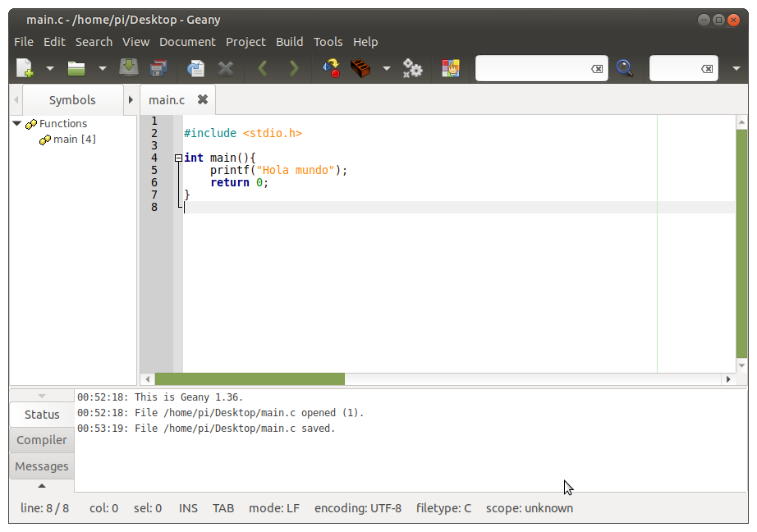Click the vertical scrollbar down arrow
Screen dimensions: 757x532
pos(741,365)
